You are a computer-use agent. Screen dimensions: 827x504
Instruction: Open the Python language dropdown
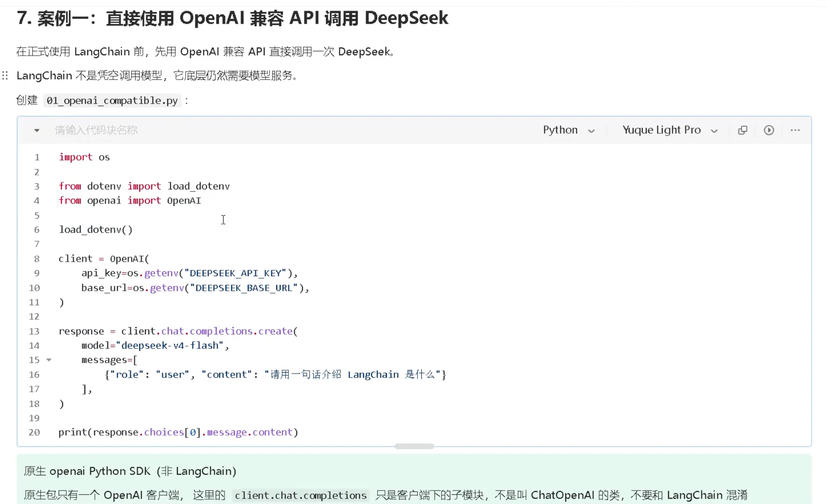569,130
